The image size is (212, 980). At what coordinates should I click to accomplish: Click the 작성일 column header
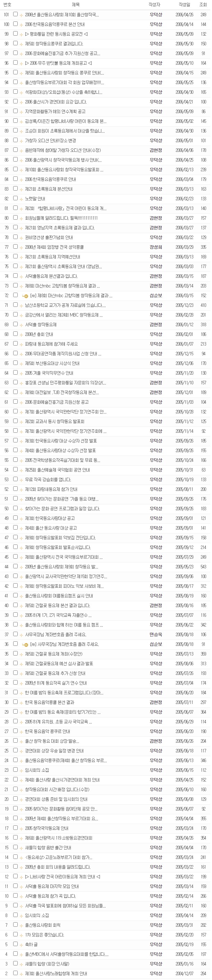click(x=184, y=4)
